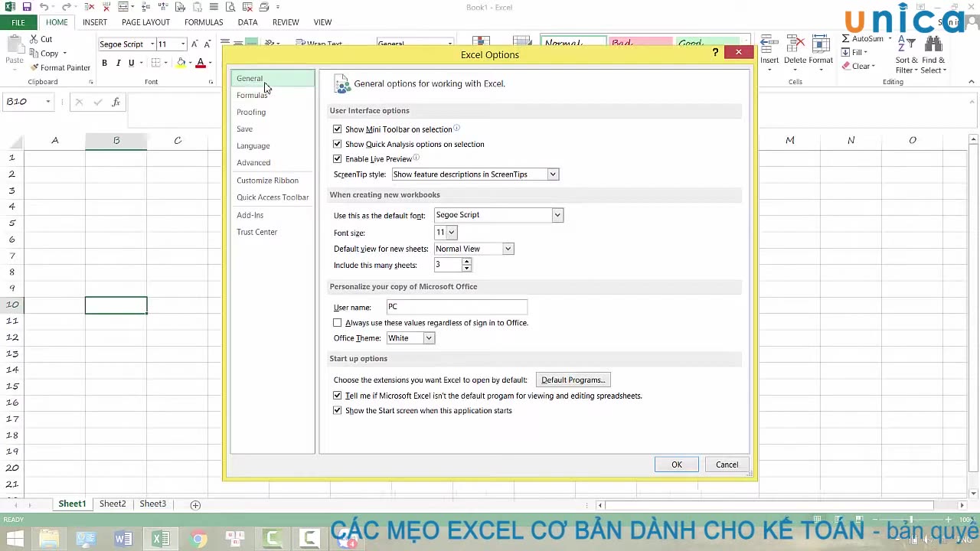Click the Format Painter brush

[34, 67]
